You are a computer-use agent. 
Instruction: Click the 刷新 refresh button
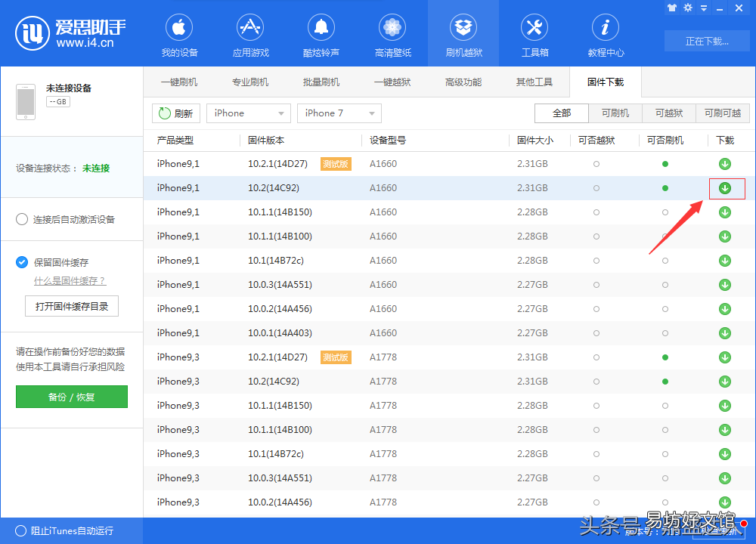pos(176,113)
